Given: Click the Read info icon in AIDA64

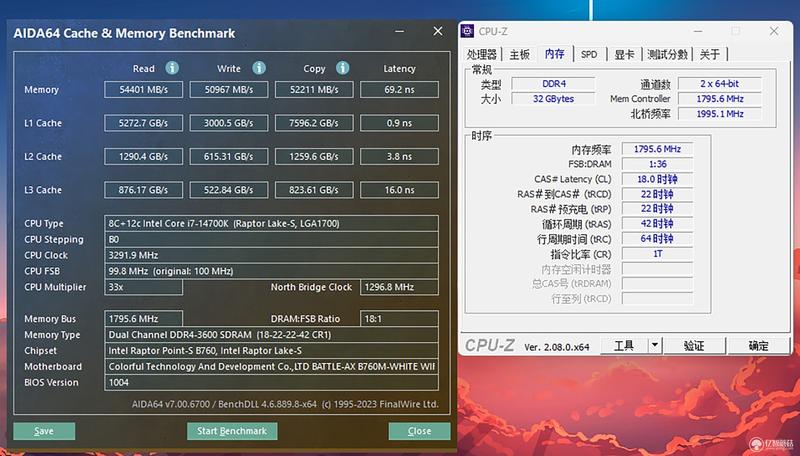Looking at the screenshot, I should coord(172,68).
